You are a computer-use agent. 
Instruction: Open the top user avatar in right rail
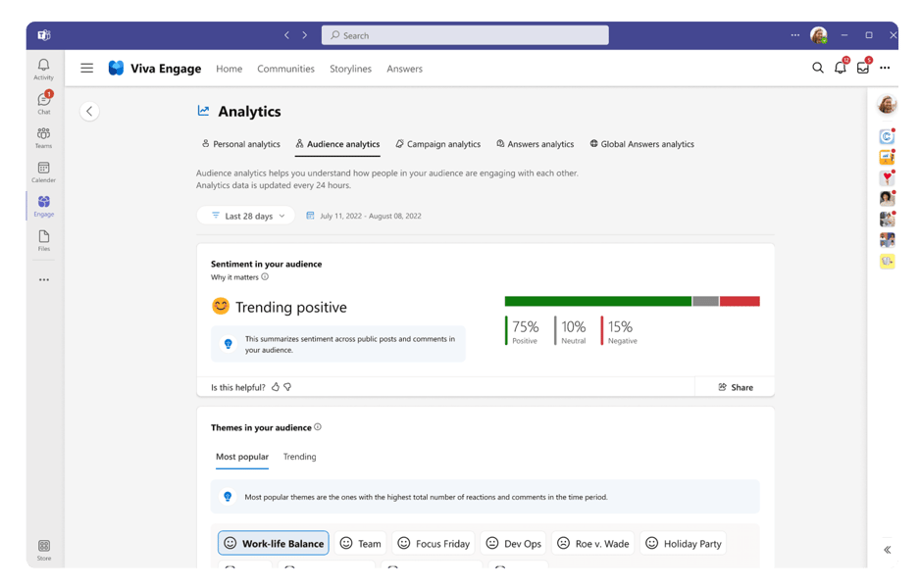tap(887, 105)
